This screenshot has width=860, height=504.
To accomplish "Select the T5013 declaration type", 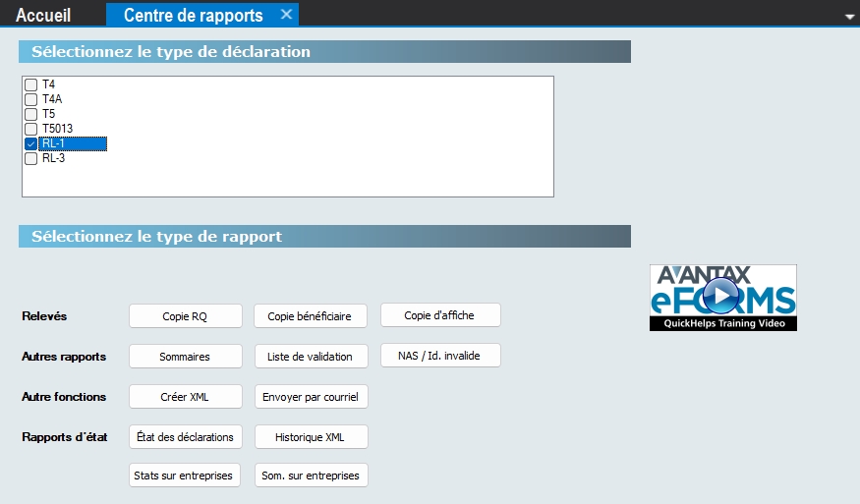I will 31,129.
